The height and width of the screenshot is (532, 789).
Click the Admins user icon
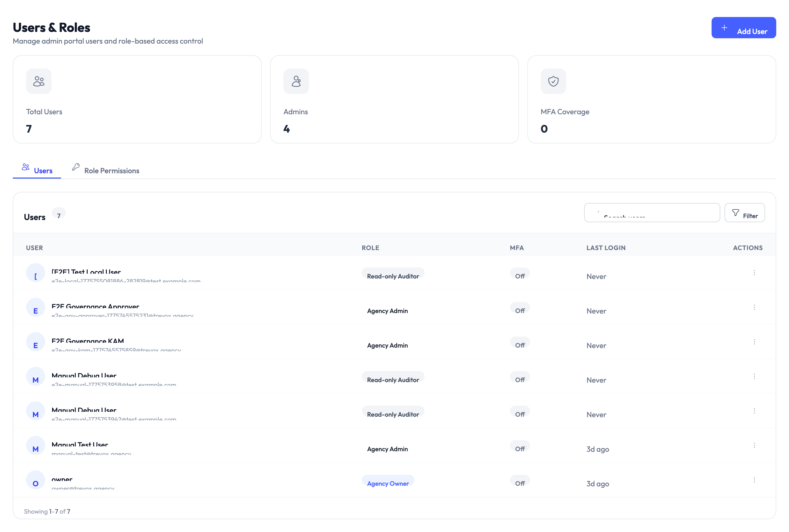click(x=296, y=81)
